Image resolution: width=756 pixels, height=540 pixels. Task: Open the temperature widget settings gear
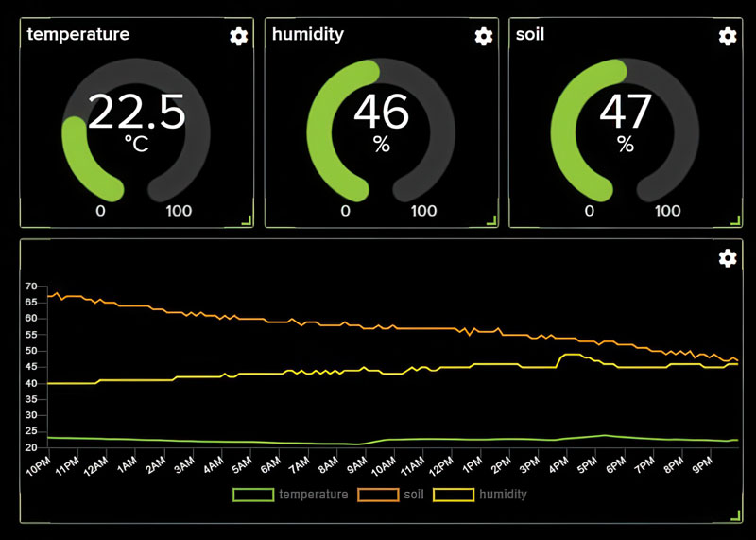pyautogui.click(x=239, y=36)
